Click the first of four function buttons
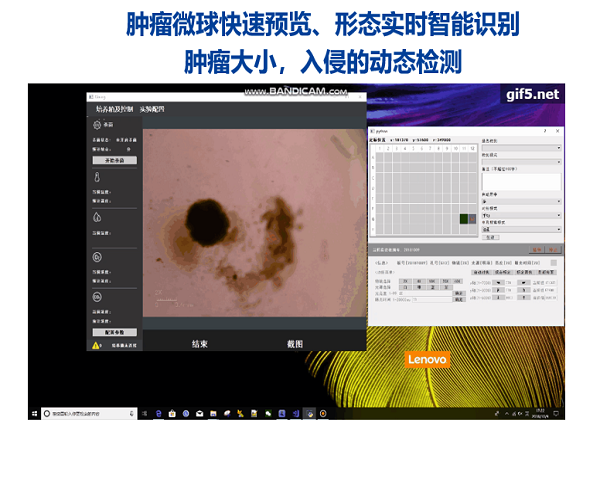Screen dimensions: 600x480 coord(481,272)
